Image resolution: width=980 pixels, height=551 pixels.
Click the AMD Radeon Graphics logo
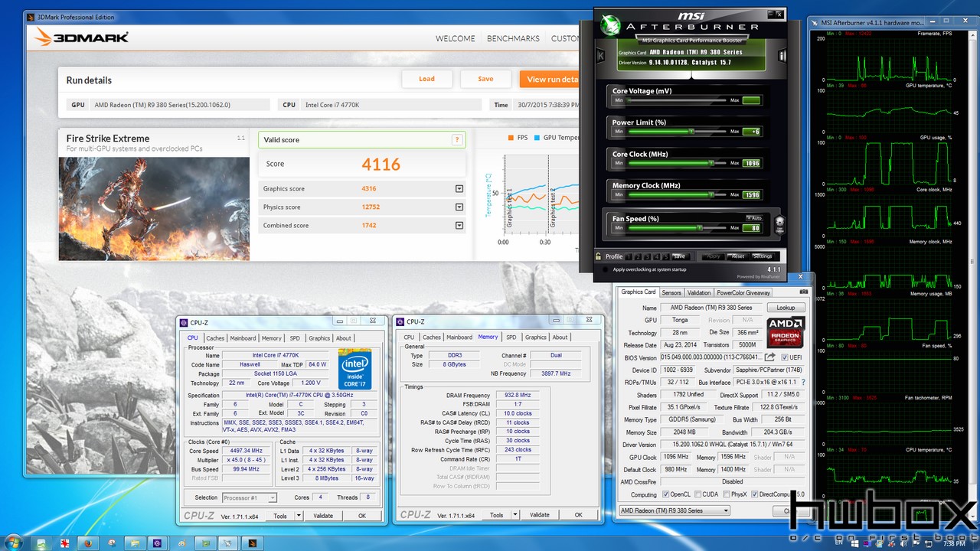tap(786, 334)
